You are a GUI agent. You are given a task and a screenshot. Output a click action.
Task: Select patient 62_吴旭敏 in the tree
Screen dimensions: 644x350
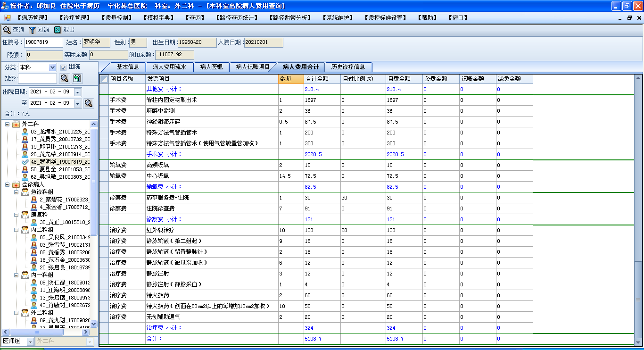click(60, 177)
